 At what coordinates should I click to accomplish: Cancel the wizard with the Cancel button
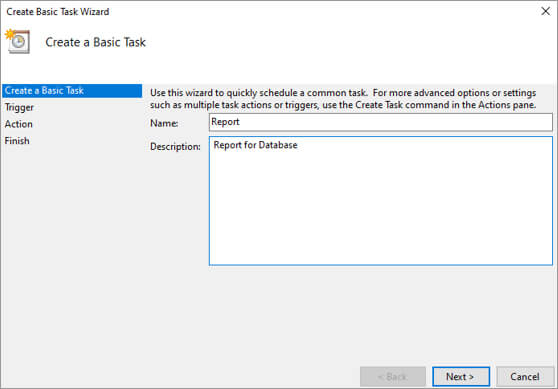point(525,377)
